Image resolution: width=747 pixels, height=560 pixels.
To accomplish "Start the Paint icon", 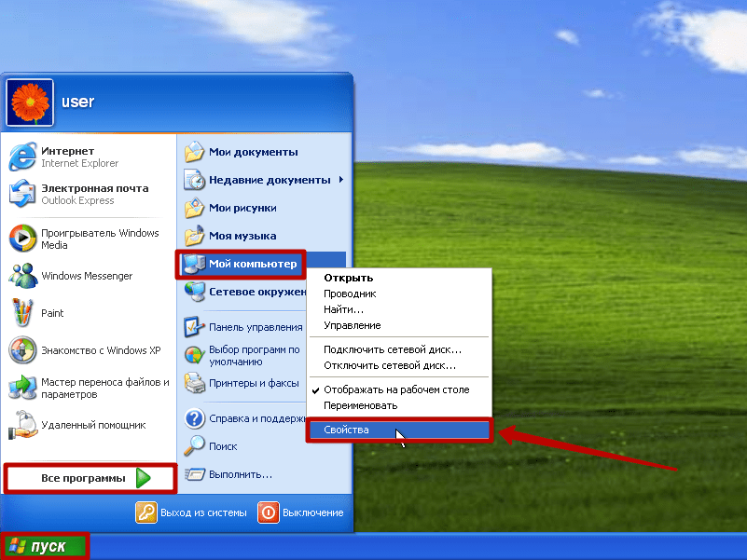I will click(22, 312).
